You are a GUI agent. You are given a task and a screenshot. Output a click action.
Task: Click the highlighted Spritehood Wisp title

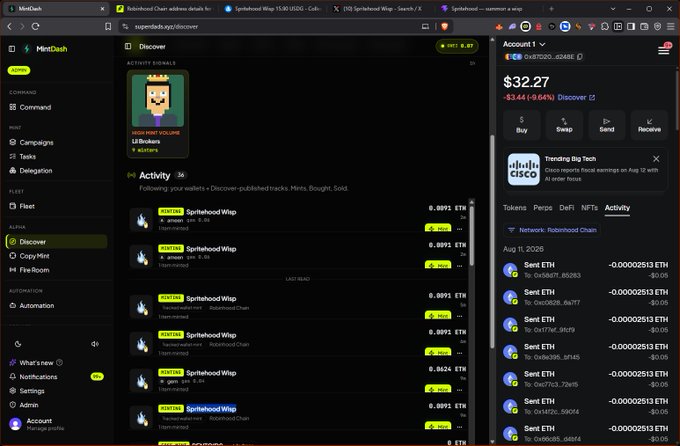coord(211,409)
